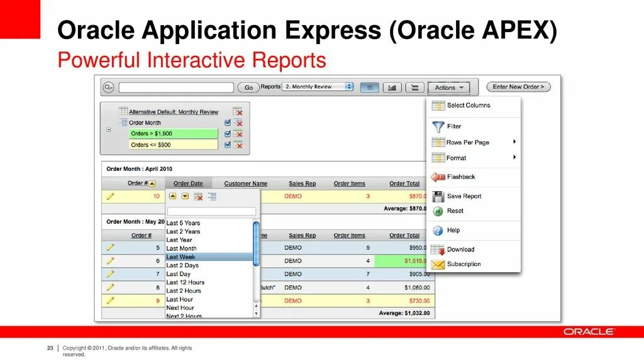
Task: Edit order 7 pencil icon
Action: pos(110,274)
